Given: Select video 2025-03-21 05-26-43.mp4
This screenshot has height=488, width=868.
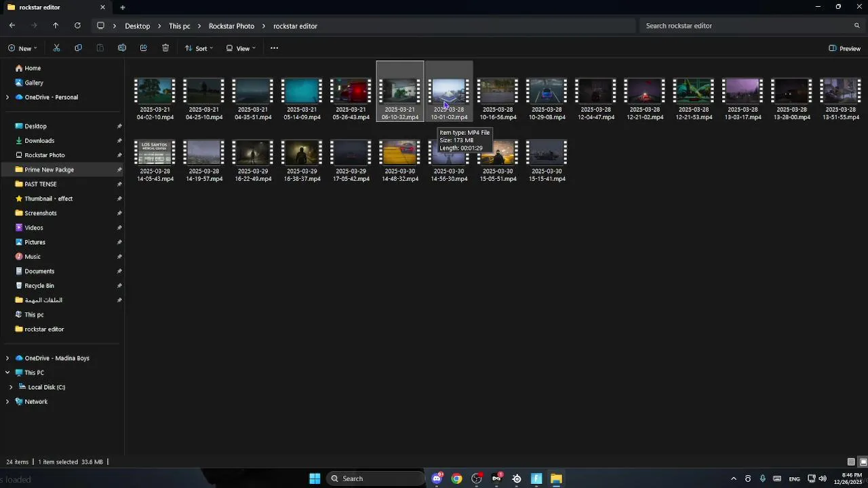Looking at the screenshot, I should (351, 99).
